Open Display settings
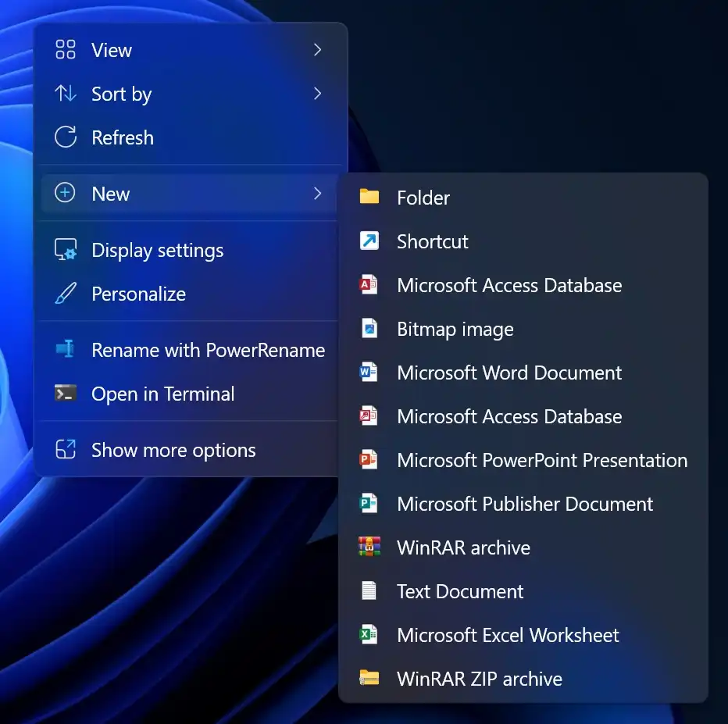728x724 pixels. click(x=190, y=250)
